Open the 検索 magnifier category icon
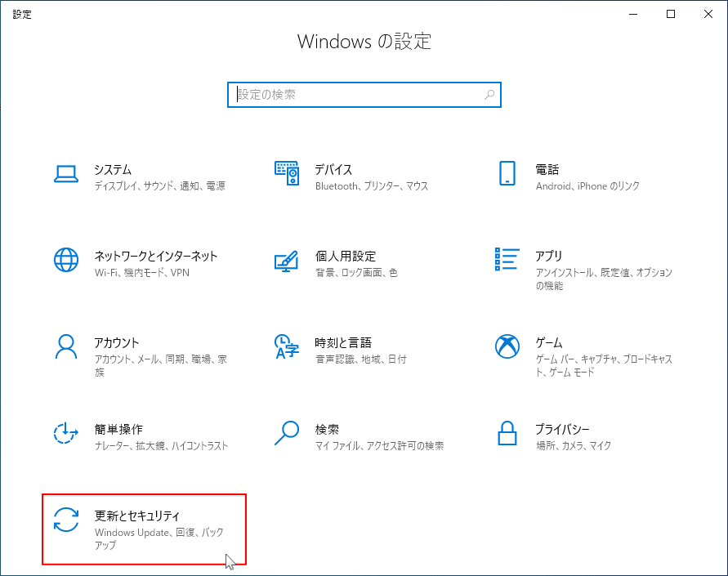 pos(287,433)
